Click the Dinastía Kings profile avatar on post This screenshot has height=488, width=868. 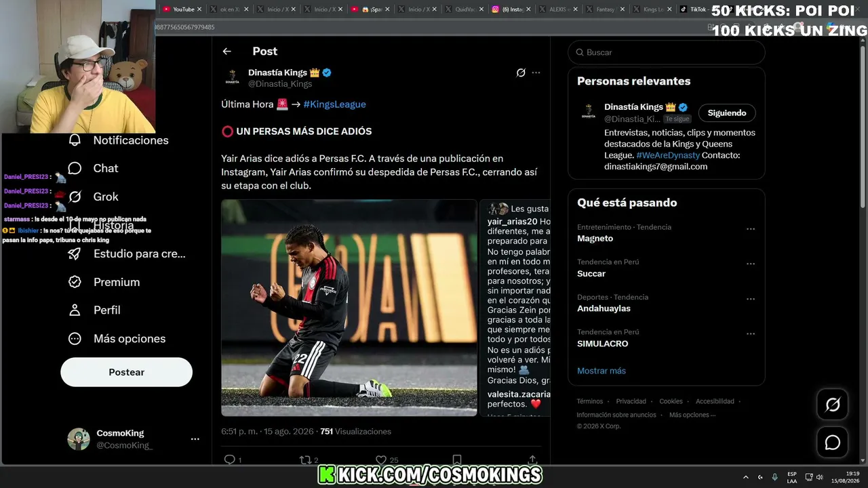point(233,77)
